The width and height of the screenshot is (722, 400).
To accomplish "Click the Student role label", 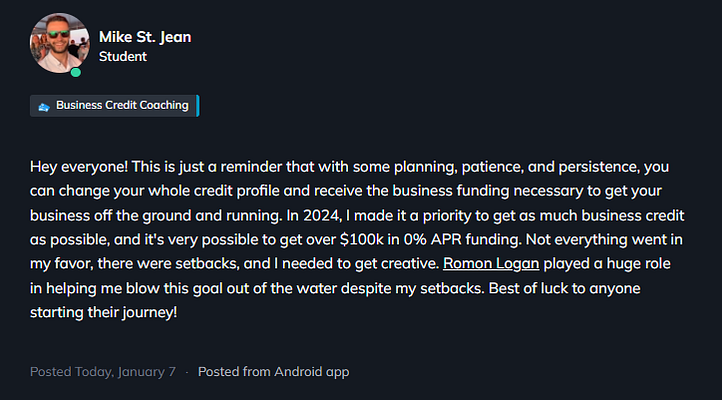I will [x=123, y=57].
